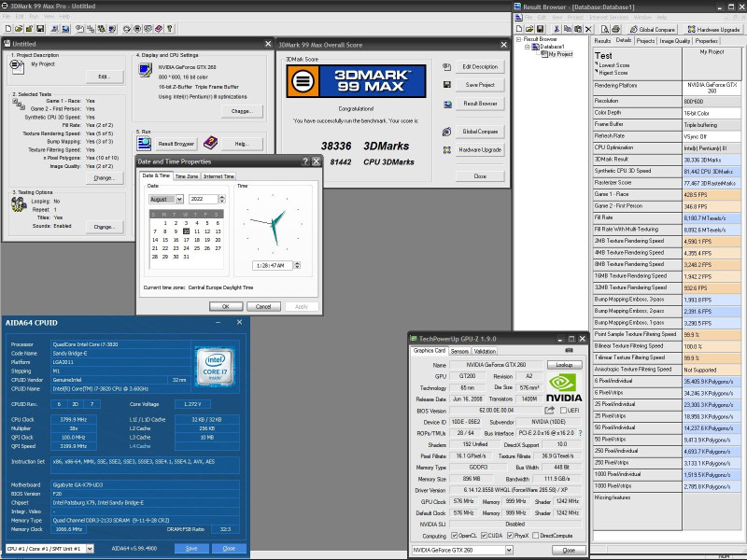
Task: Click the Lookup button in GPU-Z
Action: (x=564, y=365)
